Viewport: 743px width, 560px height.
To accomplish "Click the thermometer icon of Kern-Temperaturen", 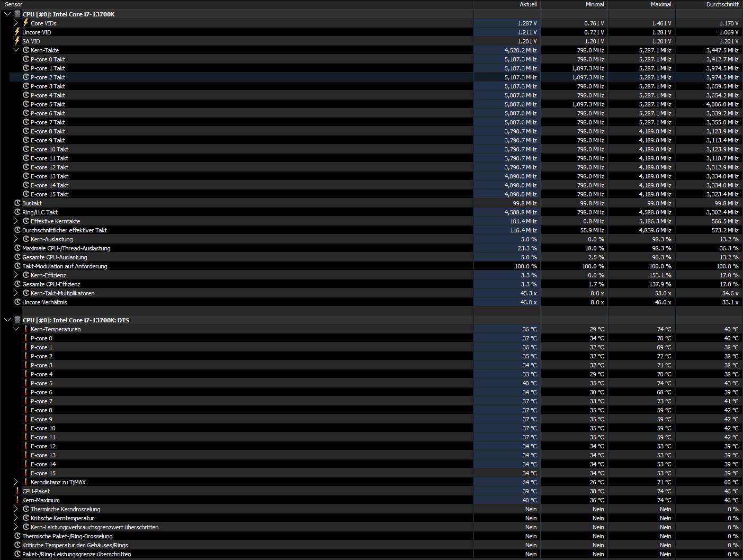I will (26, 329).
